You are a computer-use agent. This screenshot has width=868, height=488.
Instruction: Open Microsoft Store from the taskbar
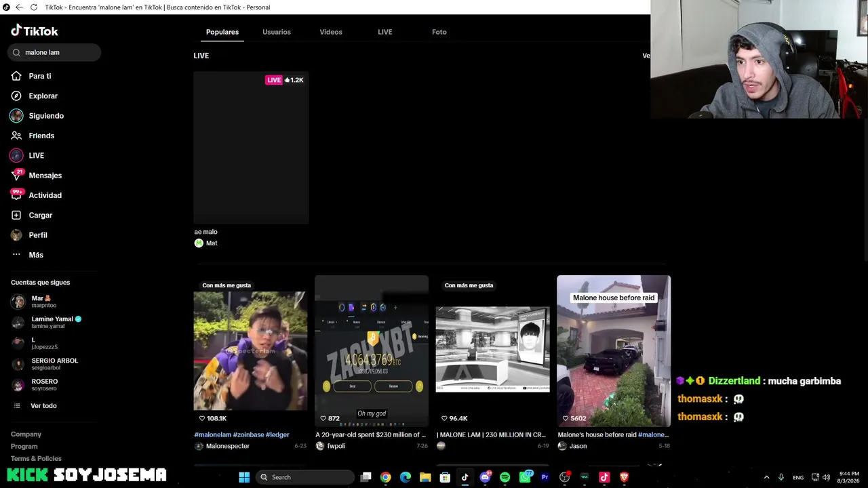tap(445, 477)
